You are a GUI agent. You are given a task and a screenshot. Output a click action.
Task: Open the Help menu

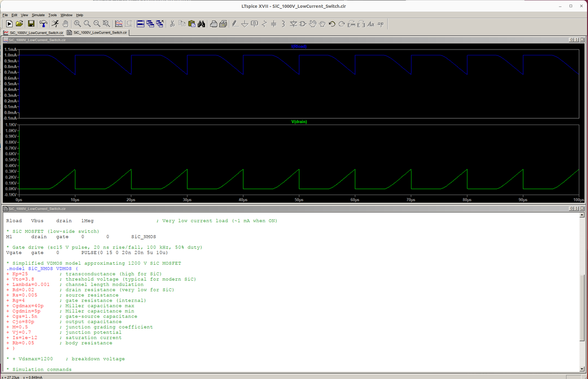click(x=79, y=15)
